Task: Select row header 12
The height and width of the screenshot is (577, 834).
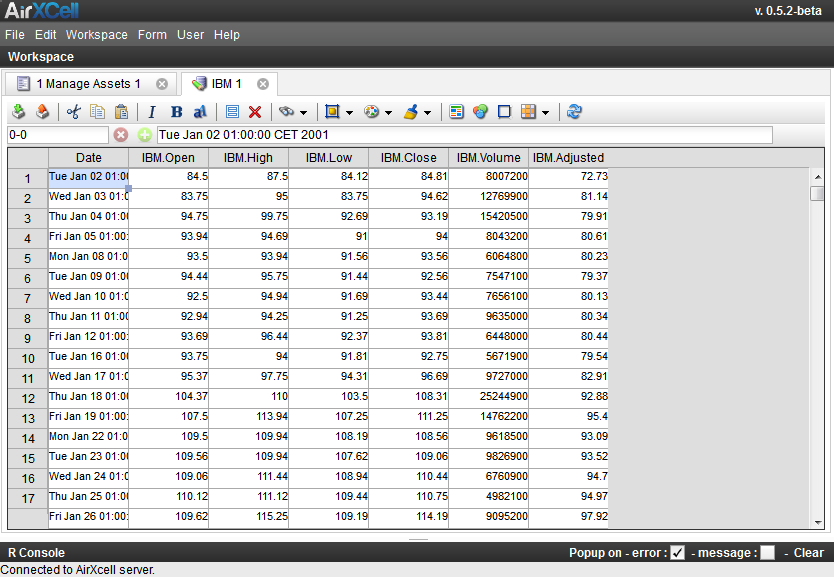Action: point(28,398)
